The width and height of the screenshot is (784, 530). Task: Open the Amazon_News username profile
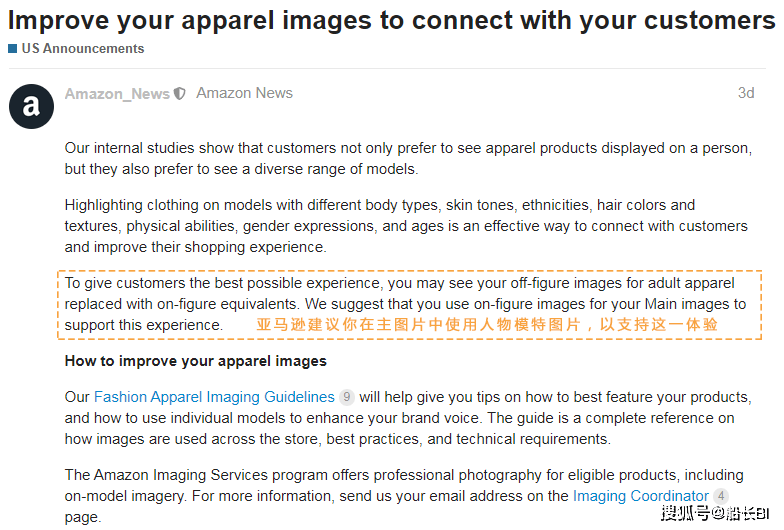(x=118, y=94)
